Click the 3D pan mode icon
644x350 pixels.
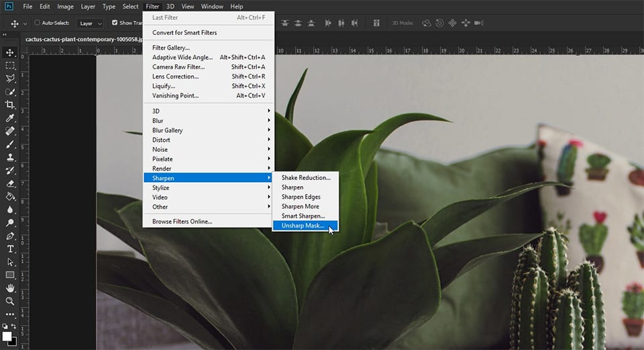pyautogui.click(x=452, y=23)
